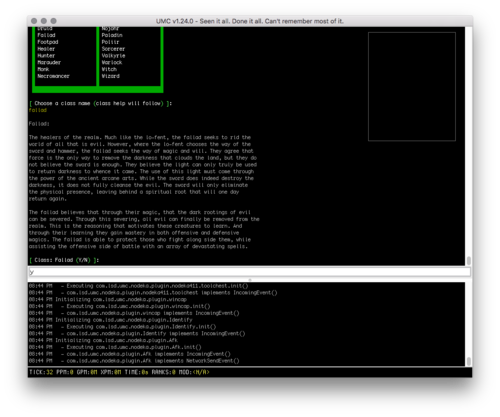Screen dimensions: 500x417
Task: Click log line "Executing ...Identify.init()"
Action: [x=122, y=327]
